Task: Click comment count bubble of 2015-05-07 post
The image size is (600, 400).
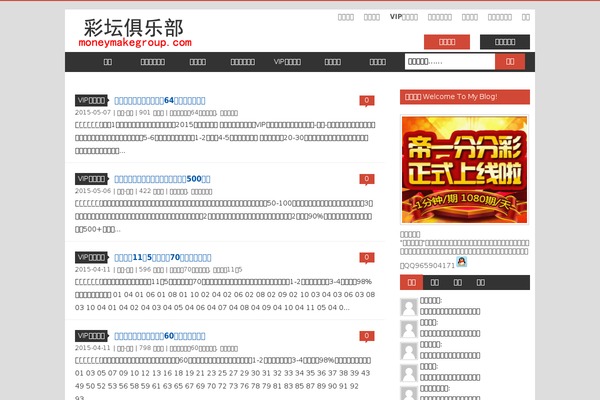Action: point(367,101)
